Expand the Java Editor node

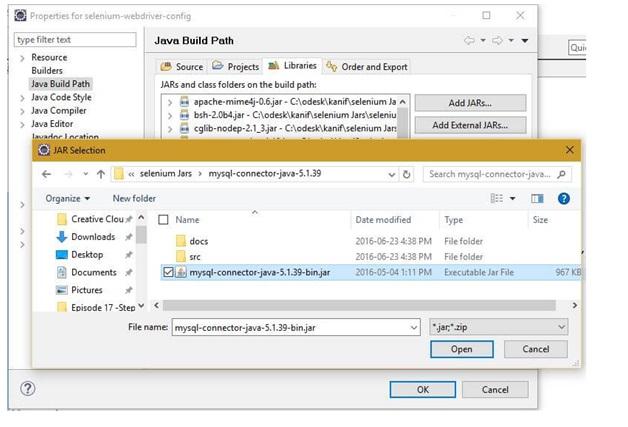click(x=22, y=125)
